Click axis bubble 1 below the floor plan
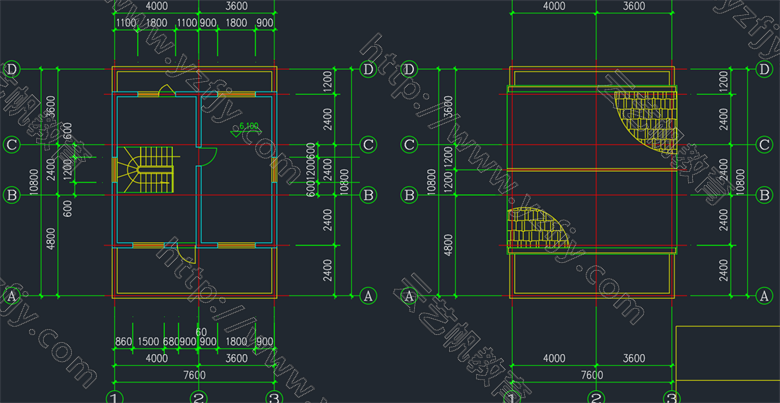Image resolution: width=780 pixels, height=403 pixels. (115, 397)
